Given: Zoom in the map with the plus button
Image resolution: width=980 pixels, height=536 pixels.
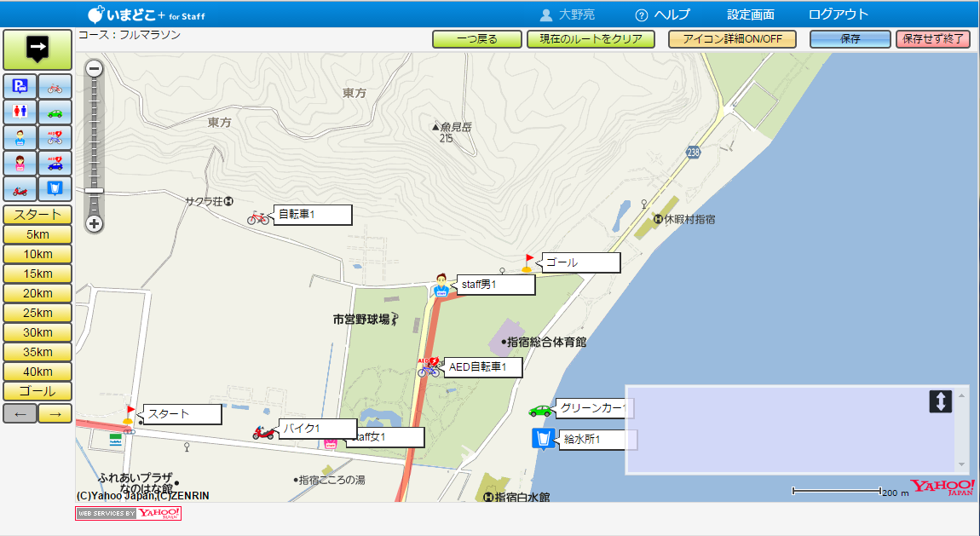Looking at the screenshot, I should click(95, 224).
